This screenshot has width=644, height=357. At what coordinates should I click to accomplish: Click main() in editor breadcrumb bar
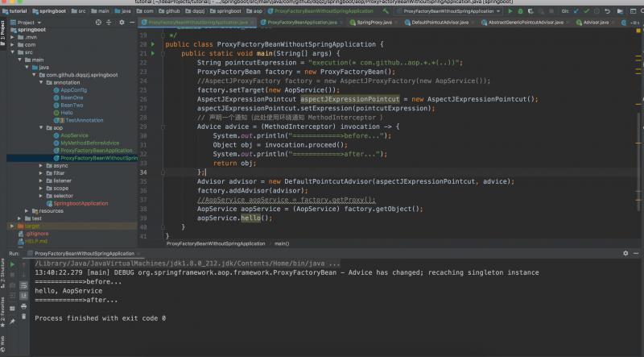coord(281,243)
